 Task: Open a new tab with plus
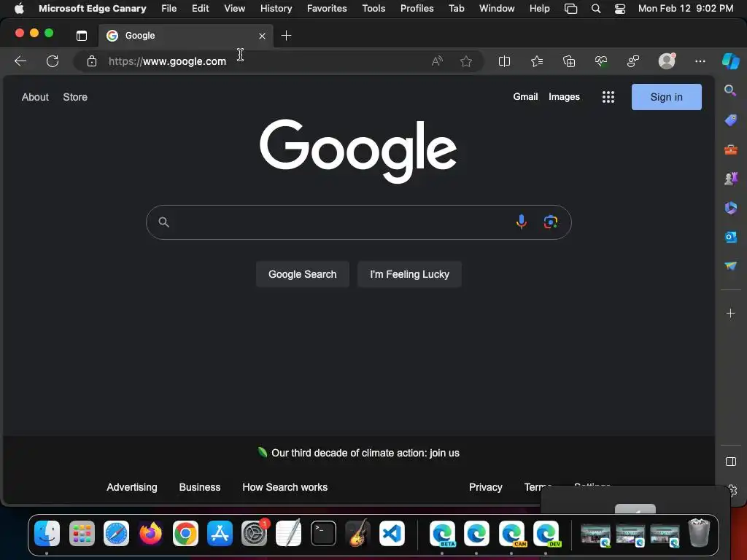(x=286, y=36)
